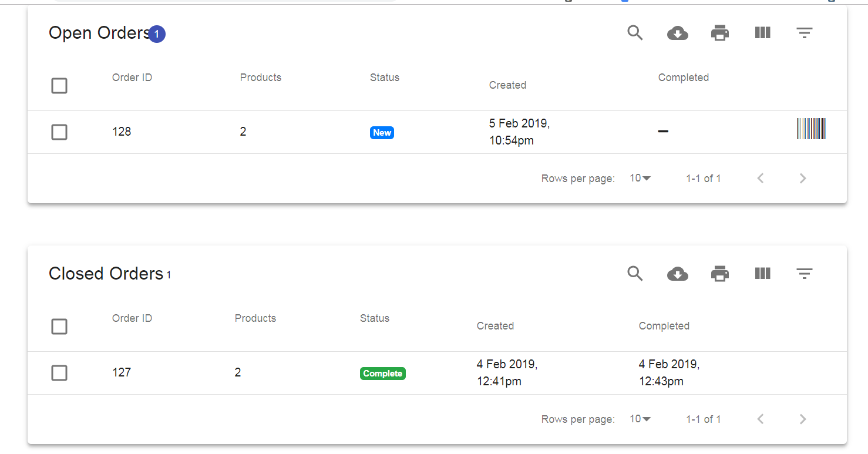
Task: Select all rows in Closed Orders
Action: pos(59,327)
